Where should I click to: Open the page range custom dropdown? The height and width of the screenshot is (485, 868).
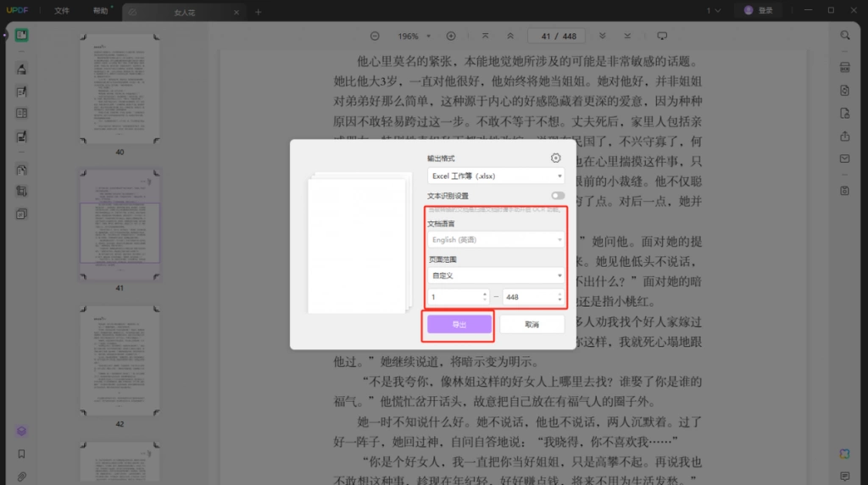pos(495,276)
